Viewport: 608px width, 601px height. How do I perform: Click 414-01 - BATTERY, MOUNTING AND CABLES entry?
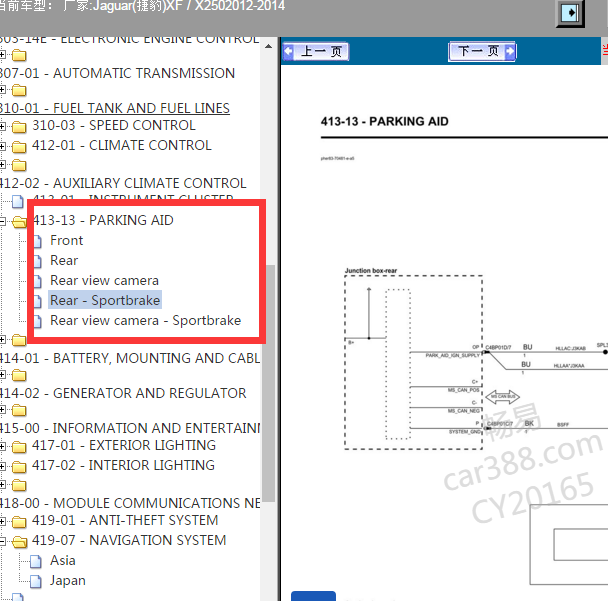(x=130, y=358)
